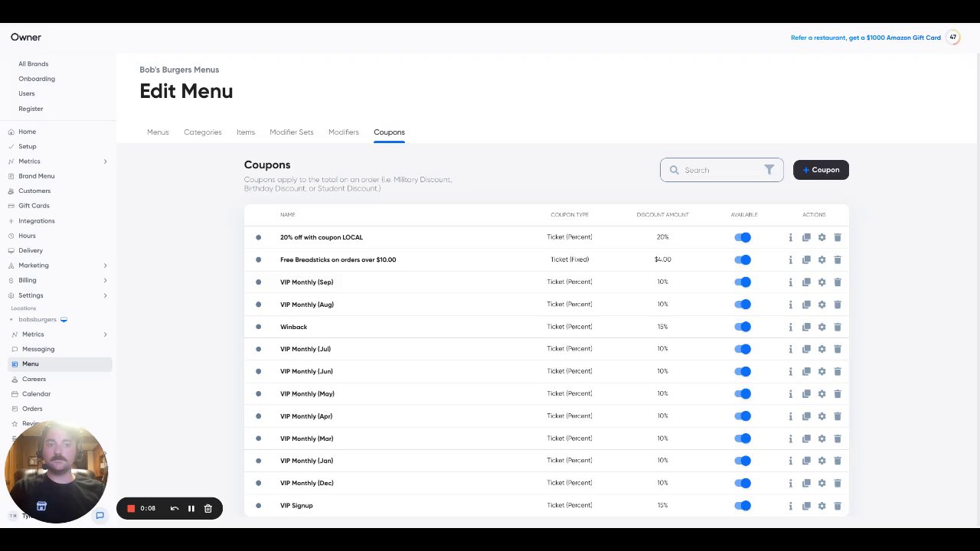980x551 pixels.
Task: Add a new coupon with + Coupon
Action: tap(821, 170)
